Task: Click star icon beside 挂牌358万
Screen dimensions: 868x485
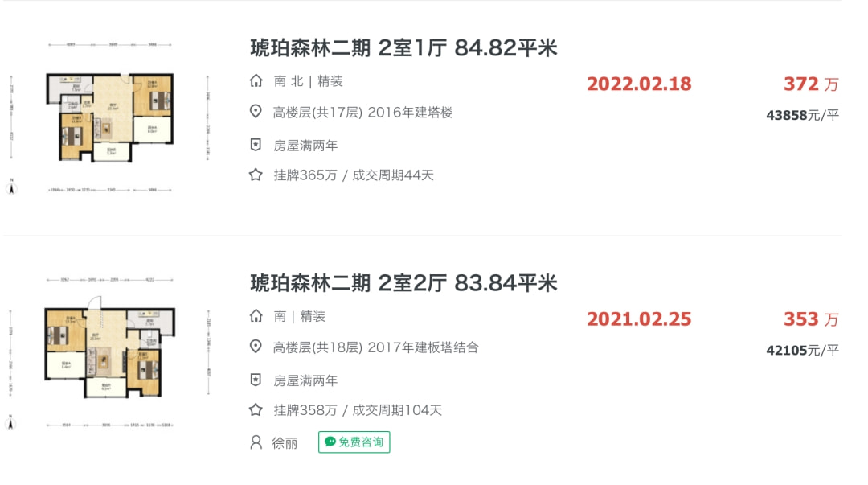Action: click(256, 409)
